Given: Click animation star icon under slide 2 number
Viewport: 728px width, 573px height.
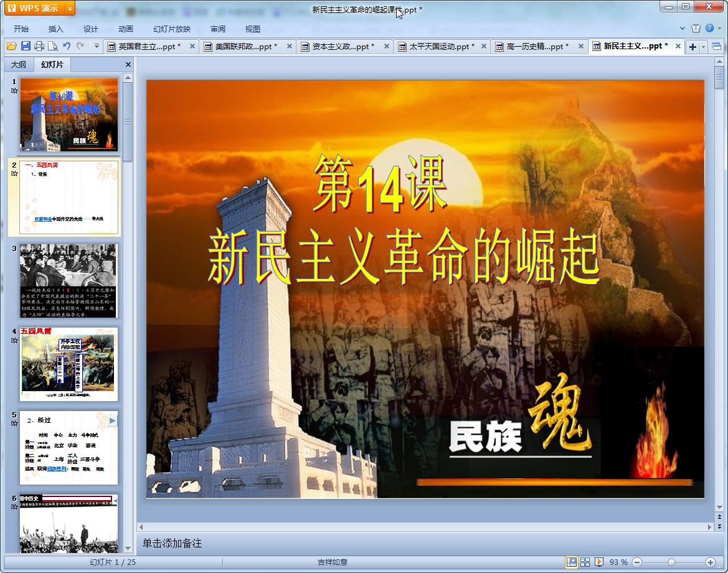Looking at the screenshot, I should [x=14, y=174].
